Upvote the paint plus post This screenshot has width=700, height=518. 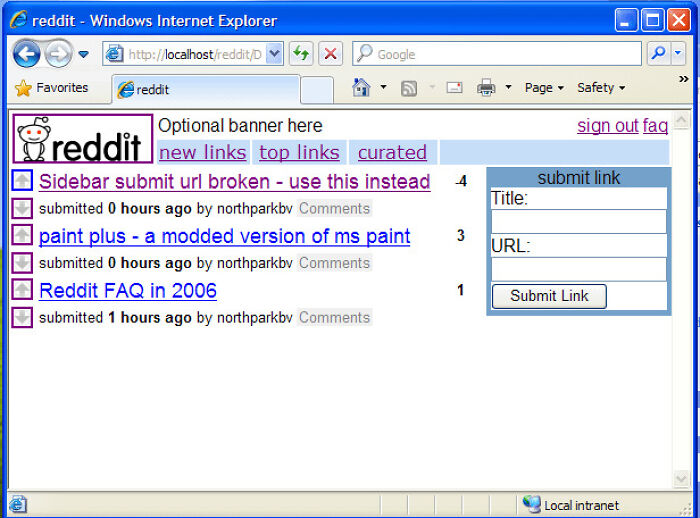pyautogui.click(x=22, y=235)
